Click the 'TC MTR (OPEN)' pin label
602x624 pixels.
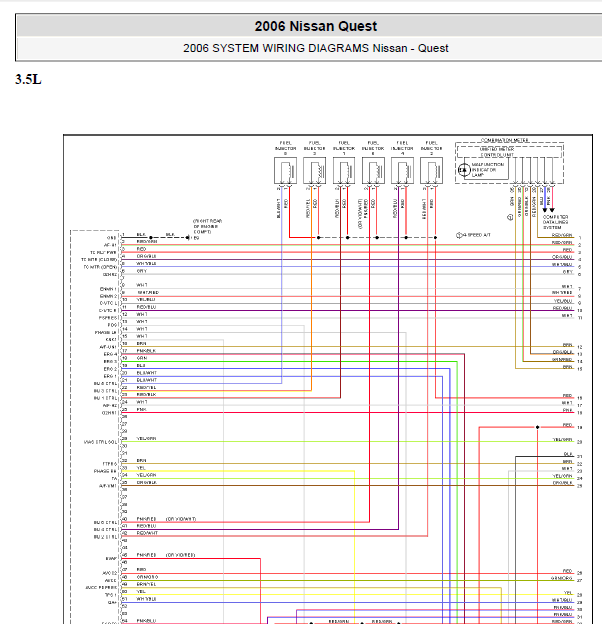[100, 267]
